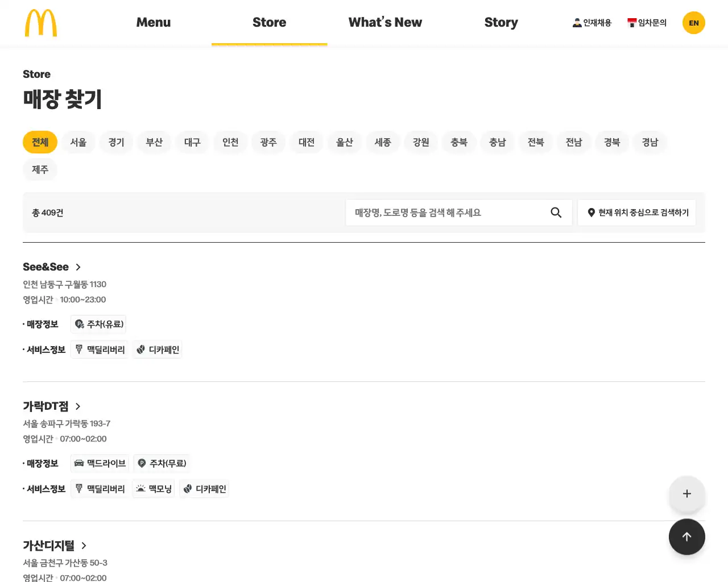Screen dimensions: 728x582
Task: Click the 임차문의 red flag icon
Action: pyautogui.click(x=631, y=23)
